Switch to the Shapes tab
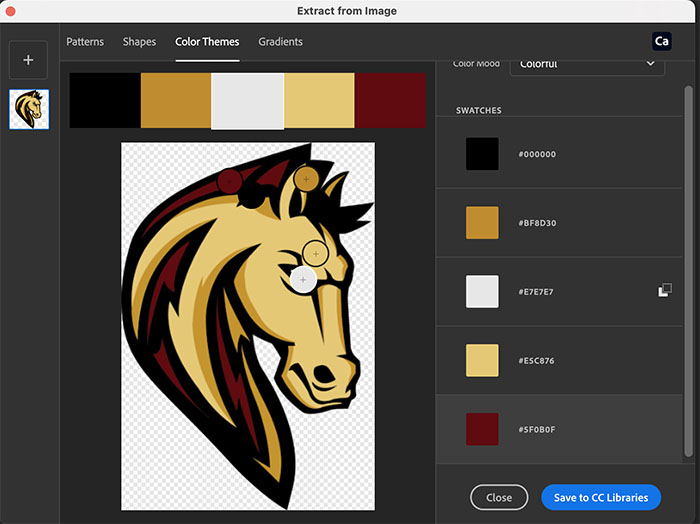The width and height of the screenshot is (700, 524). [x=139, y=42]
